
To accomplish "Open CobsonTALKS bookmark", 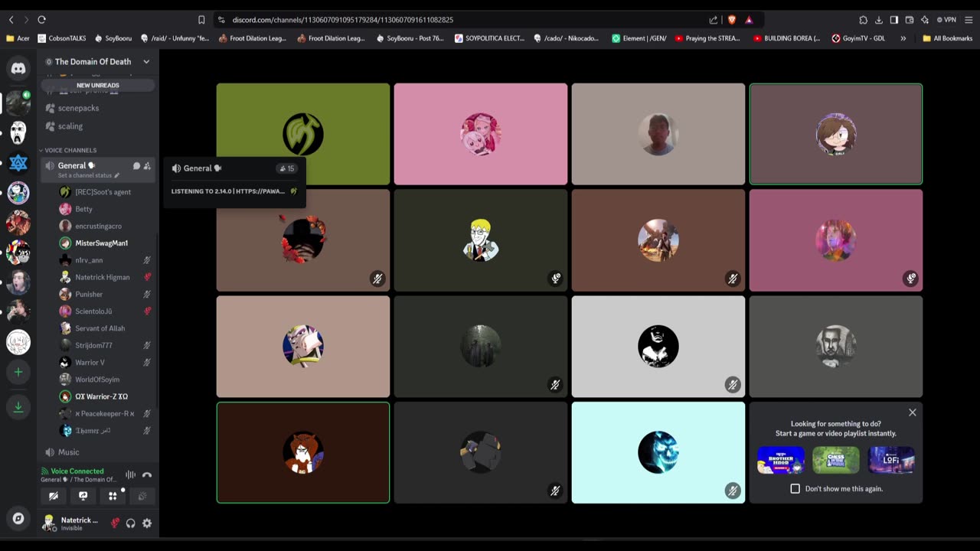I will coord(61,38).
